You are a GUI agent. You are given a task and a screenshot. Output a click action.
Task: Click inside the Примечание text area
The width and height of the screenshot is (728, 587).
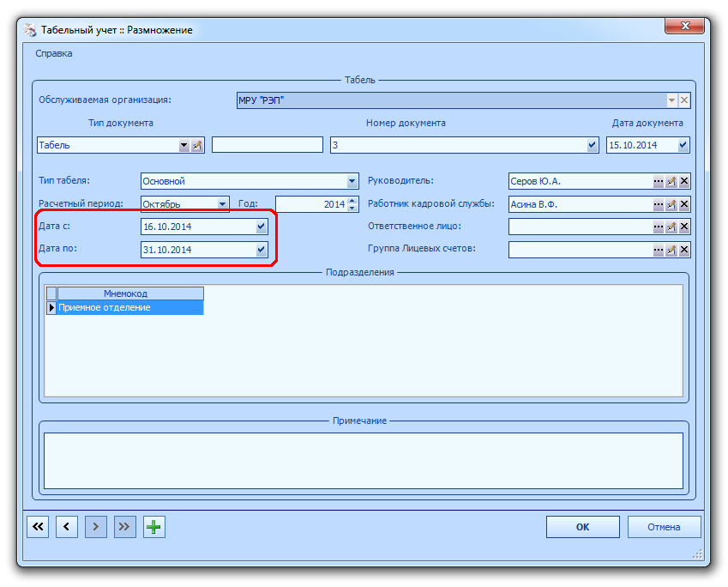(364, 461)
